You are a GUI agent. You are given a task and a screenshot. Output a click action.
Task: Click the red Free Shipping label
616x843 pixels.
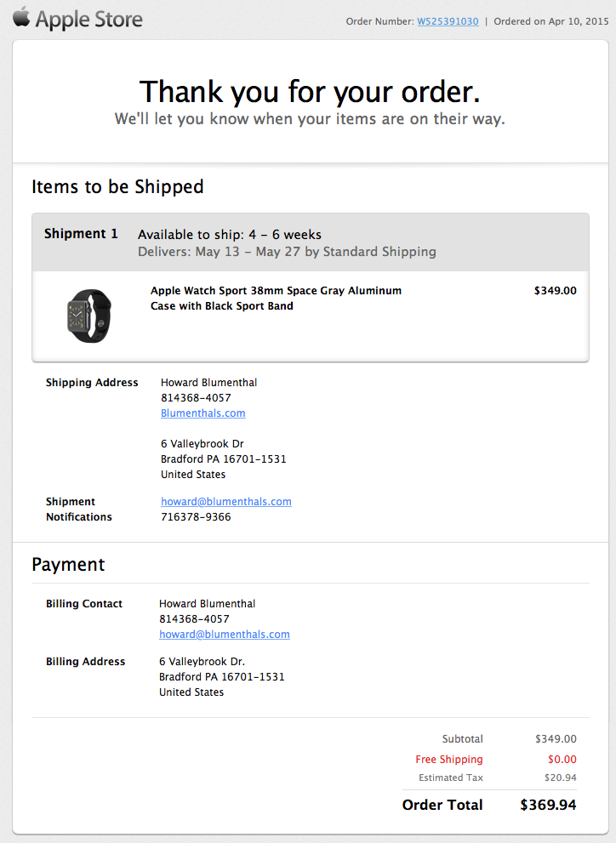[x=448, y=760]
